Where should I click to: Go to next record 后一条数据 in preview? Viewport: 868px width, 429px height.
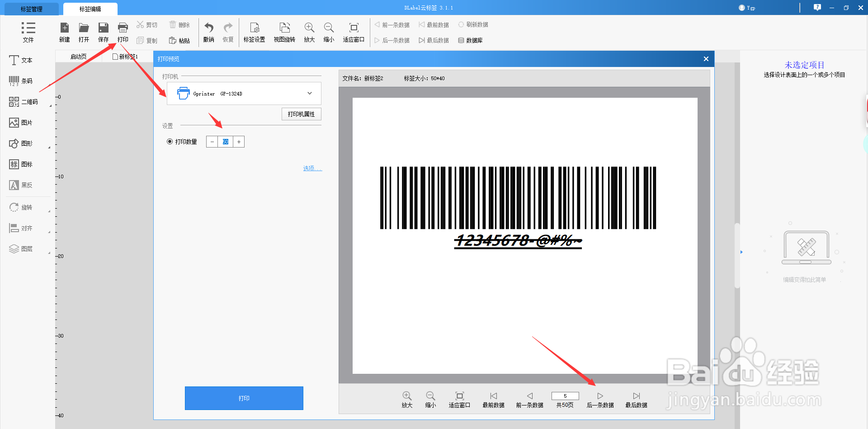click(600, 400)
